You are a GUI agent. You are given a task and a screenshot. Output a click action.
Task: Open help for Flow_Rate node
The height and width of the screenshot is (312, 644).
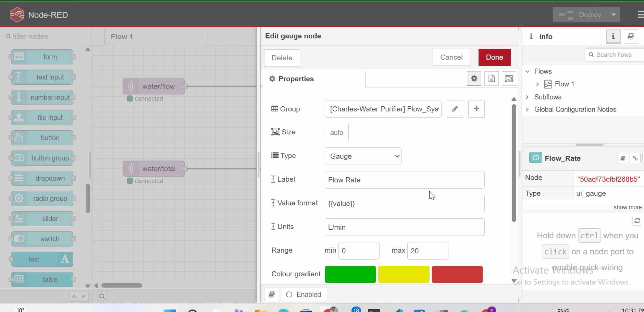pyautogui.click(x=623, y=158)
